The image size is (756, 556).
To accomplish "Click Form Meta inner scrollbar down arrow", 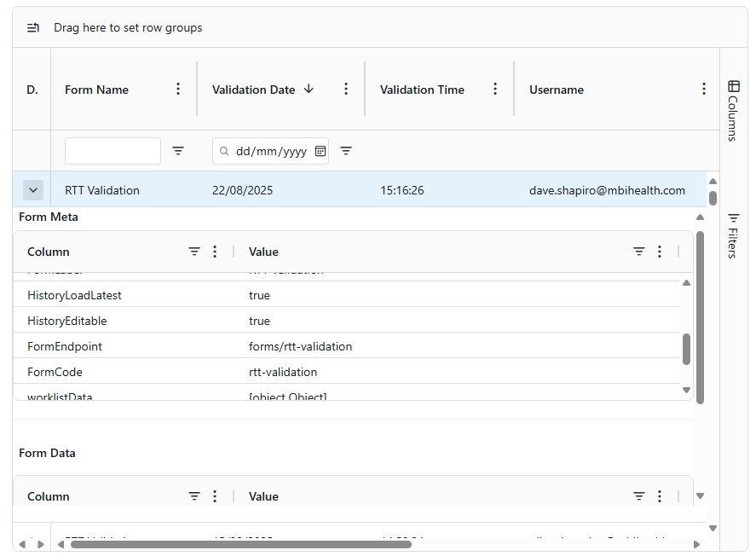I will pyautogui.click(x=687, y=390).
